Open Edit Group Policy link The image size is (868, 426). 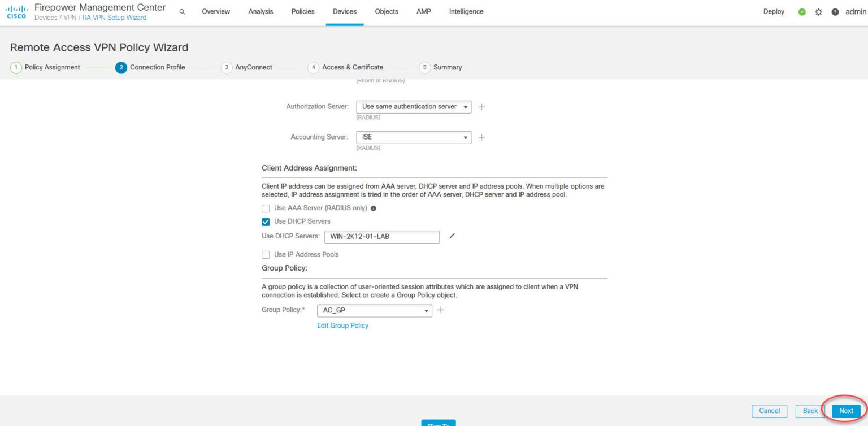(342, 325)
